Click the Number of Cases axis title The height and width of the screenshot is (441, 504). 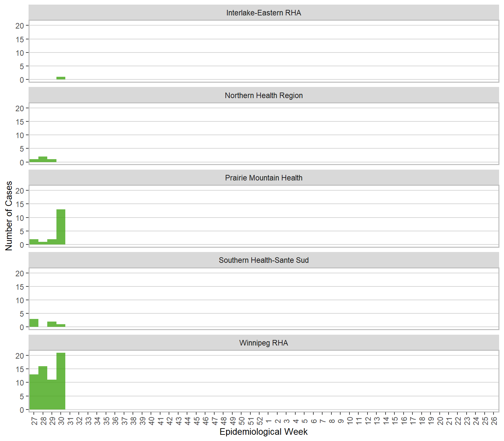pyautogui.click(x=9, y=216)
